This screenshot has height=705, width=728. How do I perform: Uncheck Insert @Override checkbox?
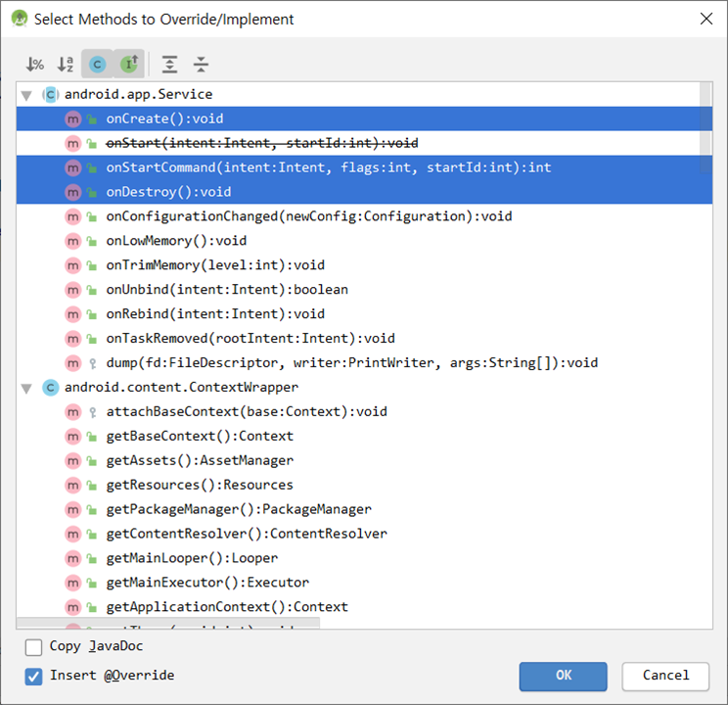point(33,677)
